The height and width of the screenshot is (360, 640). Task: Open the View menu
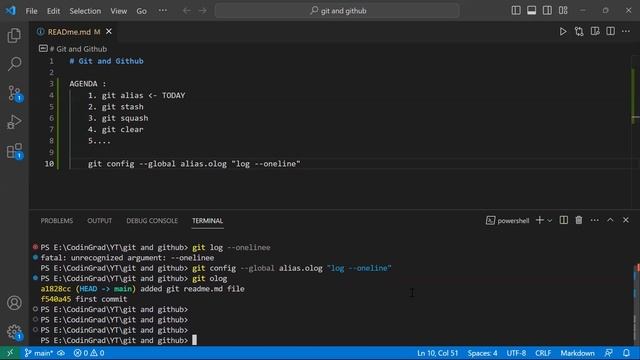point(118,11)
